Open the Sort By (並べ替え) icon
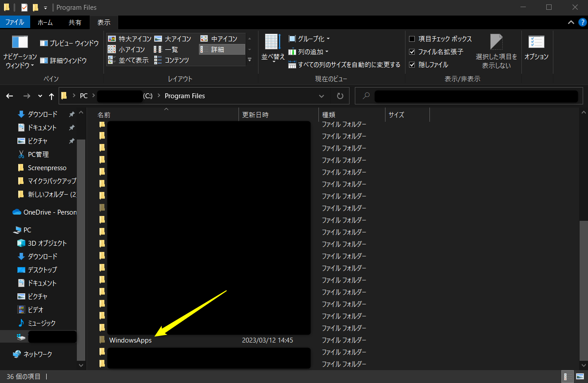Viewport: 588px width, 383px height. [273, 43]
